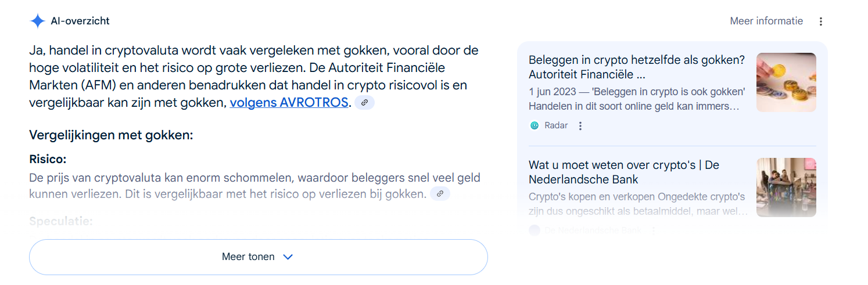The image size is (868, 285).
Task: Open the three-dot options next to Radar
Action: tap(580, 125)
